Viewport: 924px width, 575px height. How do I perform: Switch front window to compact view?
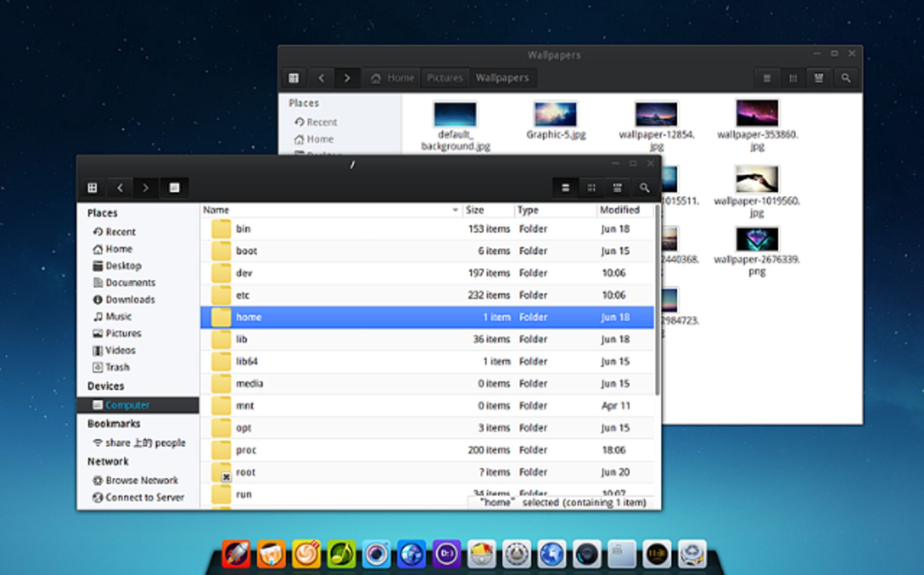click(x=617, y=188)
